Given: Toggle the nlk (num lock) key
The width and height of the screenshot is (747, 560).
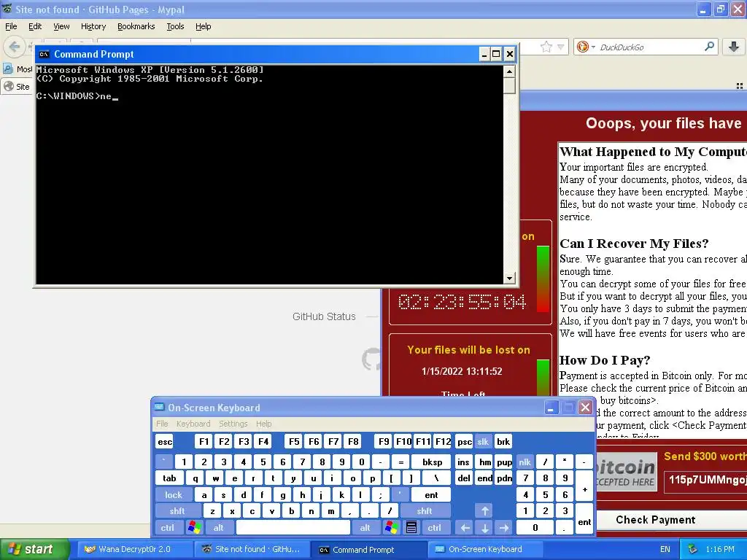Looking at the screenshot, I should point(525,462).
